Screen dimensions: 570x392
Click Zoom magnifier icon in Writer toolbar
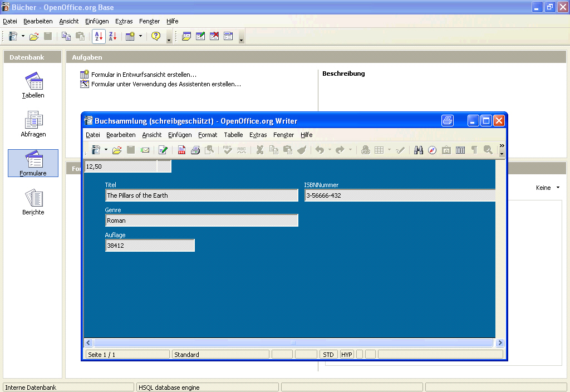click(488, 150)
